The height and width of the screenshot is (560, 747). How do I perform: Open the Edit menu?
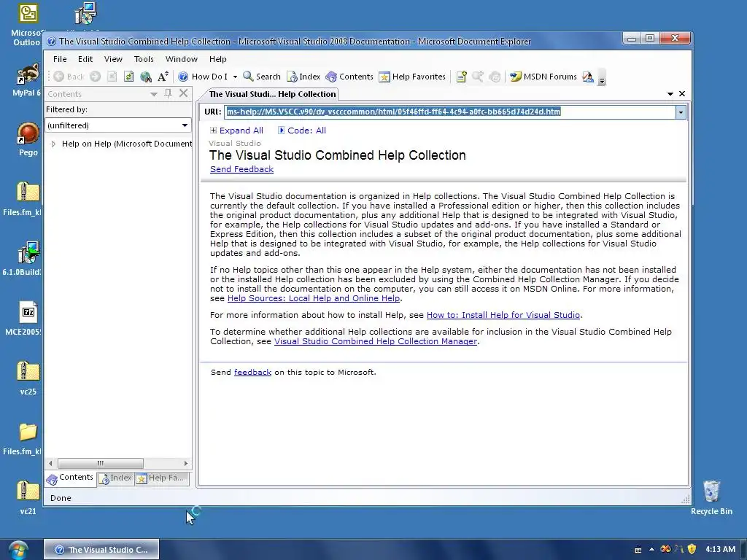tap(85, 59)
